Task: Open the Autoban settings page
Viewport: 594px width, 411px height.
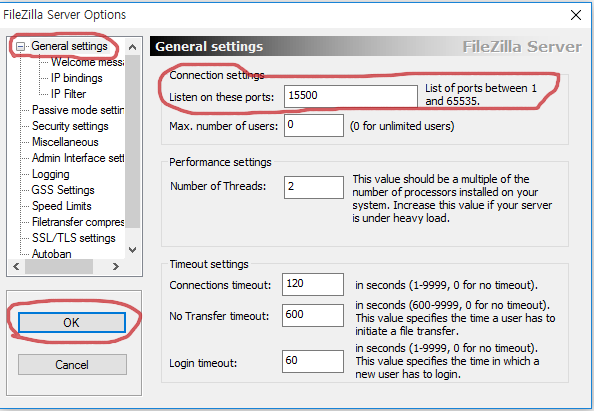Action: click(x=52, y=253)
